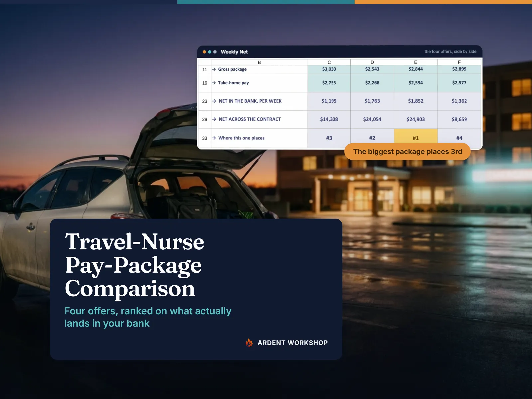Click contract net cell $24,903
532x399 pixels.
(x=416, y=119)
